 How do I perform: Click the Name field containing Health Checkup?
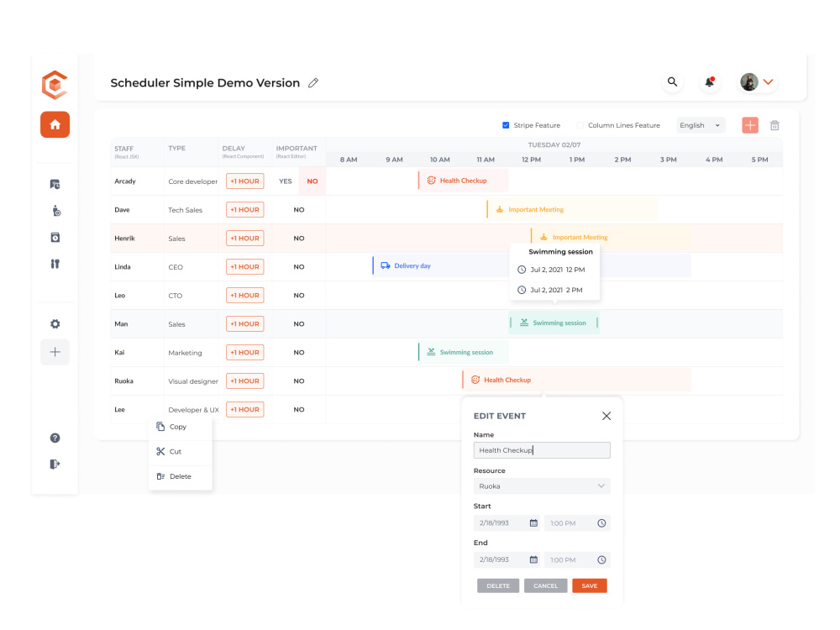click(542, 450)
